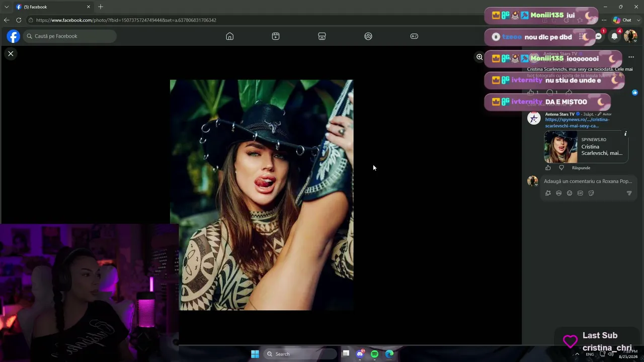
Task: Open a new browser tab
Action: coord(101,7)
